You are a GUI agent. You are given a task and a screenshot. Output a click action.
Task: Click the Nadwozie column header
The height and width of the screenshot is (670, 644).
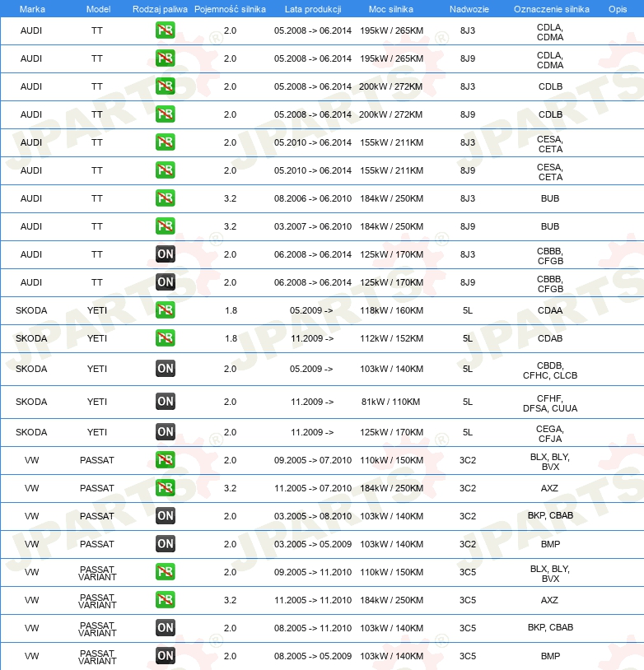469,9
